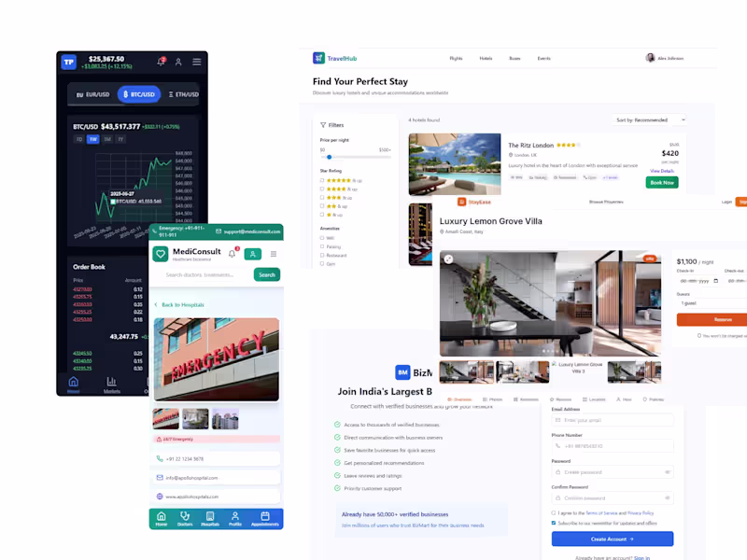
Task: Show password in Create password field
Action: pos(668,472)
